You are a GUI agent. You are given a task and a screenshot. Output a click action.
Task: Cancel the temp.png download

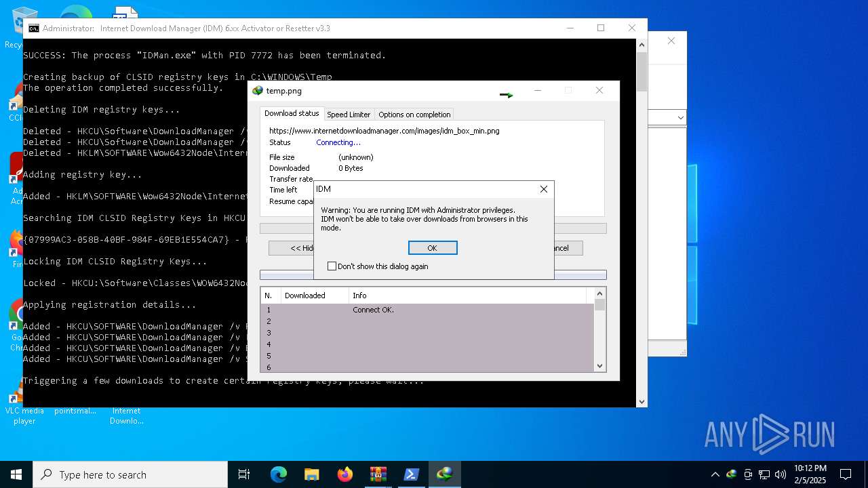(x=568, y=248)
